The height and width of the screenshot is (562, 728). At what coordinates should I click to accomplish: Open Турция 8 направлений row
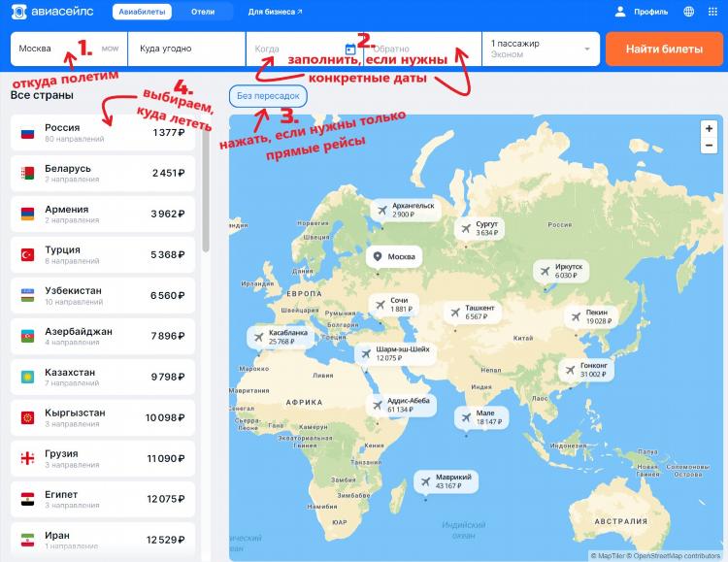pyautogui.click(x=103, y=255)
